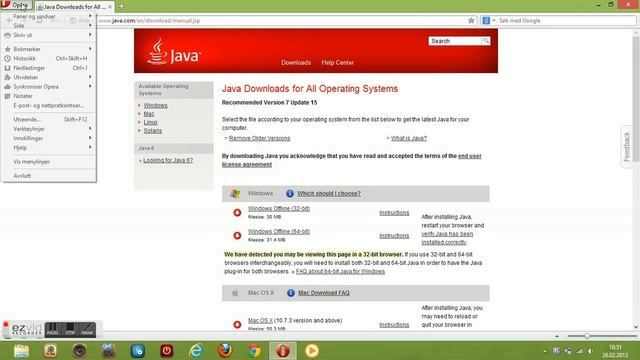Open FAQ about 64-bit Java for Windows
640x360 pixels.
tap(340, 271)
